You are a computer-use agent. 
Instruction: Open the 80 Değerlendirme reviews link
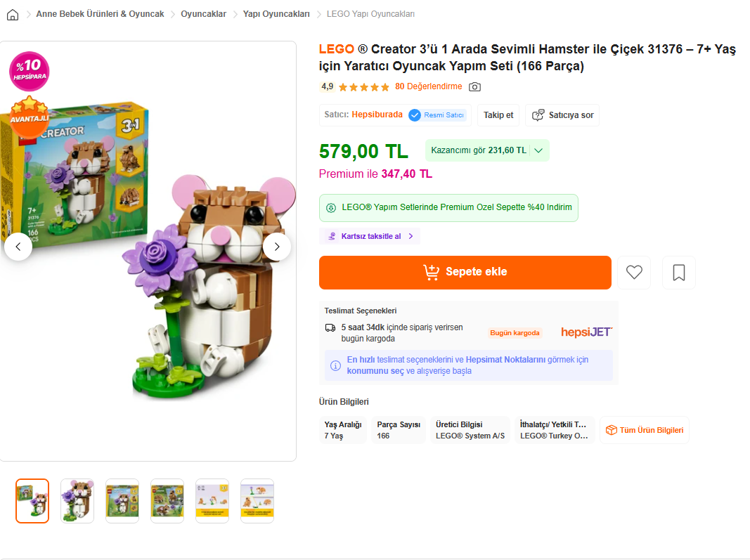pyautogui.click(x=429, y=86)
